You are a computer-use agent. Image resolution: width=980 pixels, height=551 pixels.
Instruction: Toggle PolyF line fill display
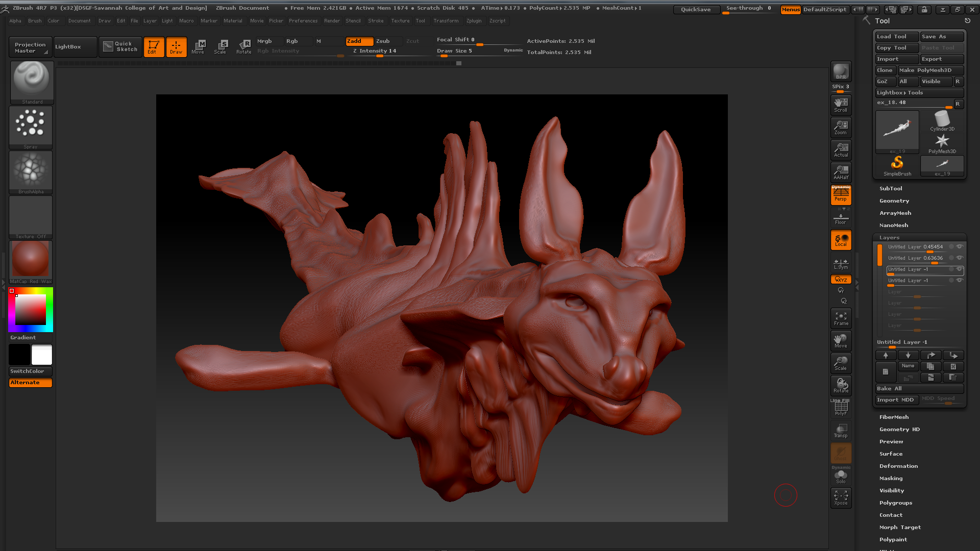pyautogui.click(x=841, y=408)
